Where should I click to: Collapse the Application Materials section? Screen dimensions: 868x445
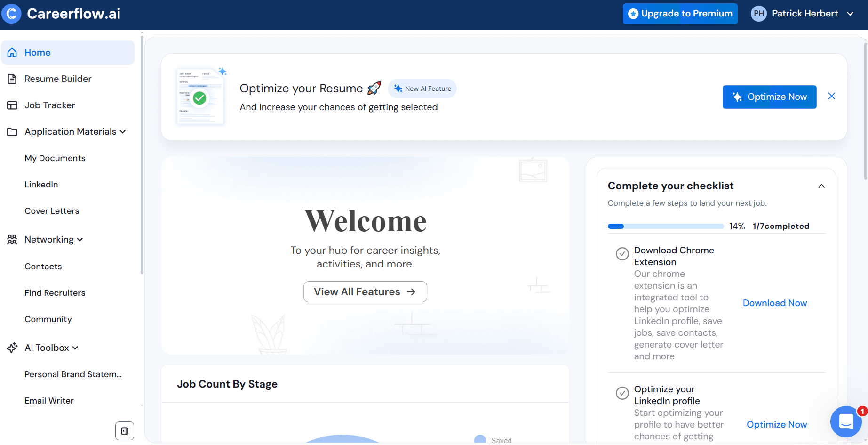(123, 132)
